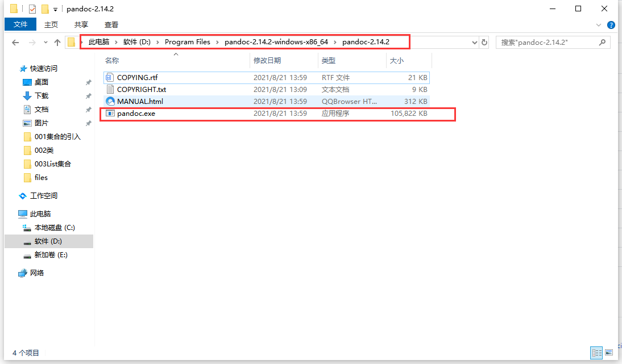Select the MANUAL.html file name
Screen dimensions: 622x364
140,102
